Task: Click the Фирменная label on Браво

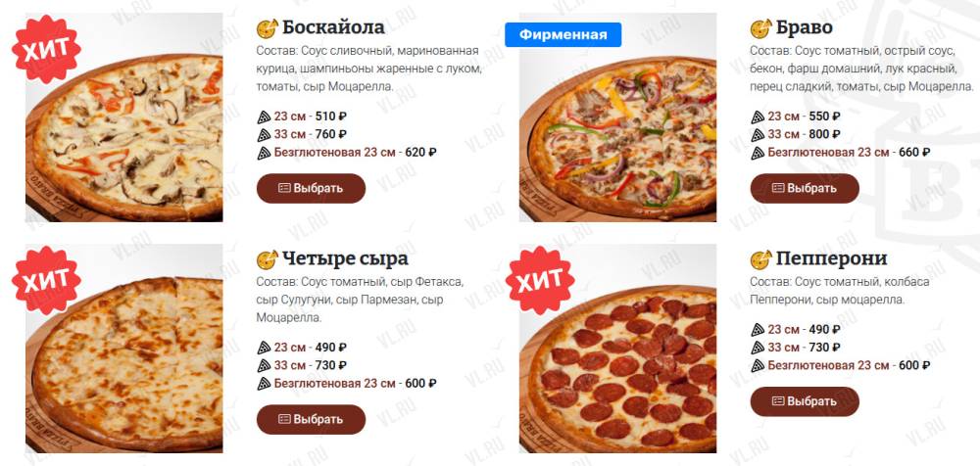Action: [x=563, y=35]
